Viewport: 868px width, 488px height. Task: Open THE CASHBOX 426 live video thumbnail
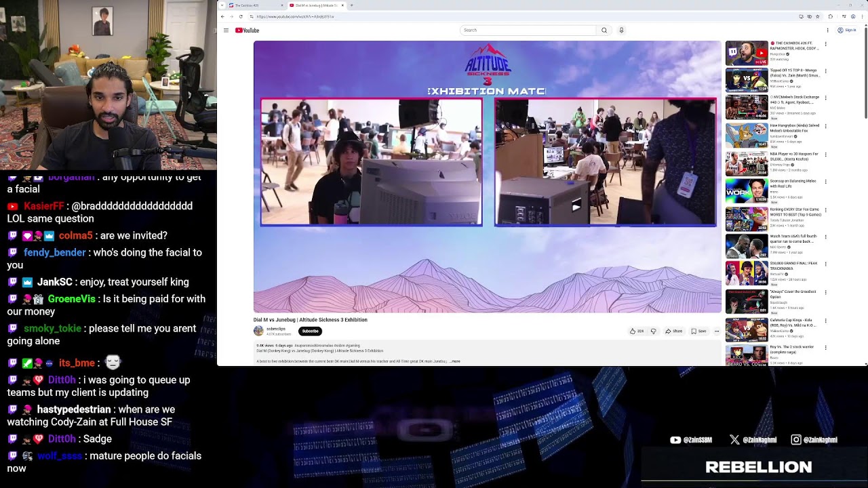[x=747, y=52]
